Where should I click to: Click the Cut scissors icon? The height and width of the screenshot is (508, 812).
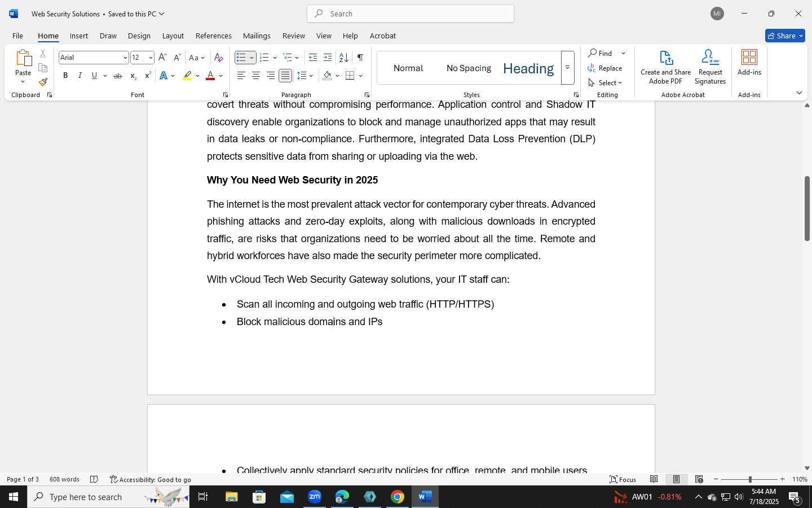43,54
